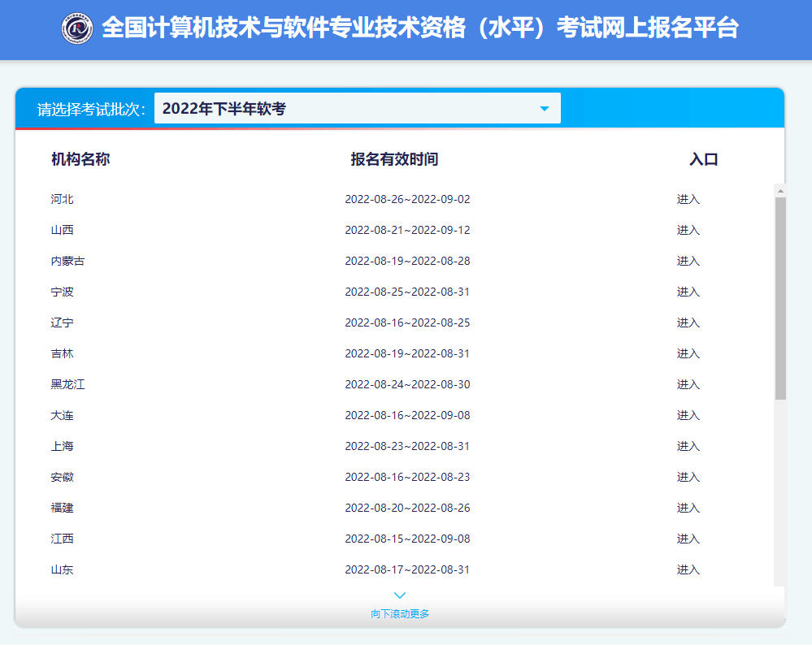Click the dropdown arrow for 2022年下半年软考

coord(545,109)
